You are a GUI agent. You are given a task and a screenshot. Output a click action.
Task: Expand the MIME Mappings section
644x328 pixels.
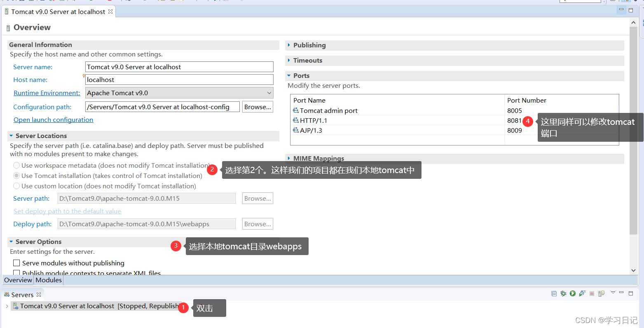[x=289, y=158]
